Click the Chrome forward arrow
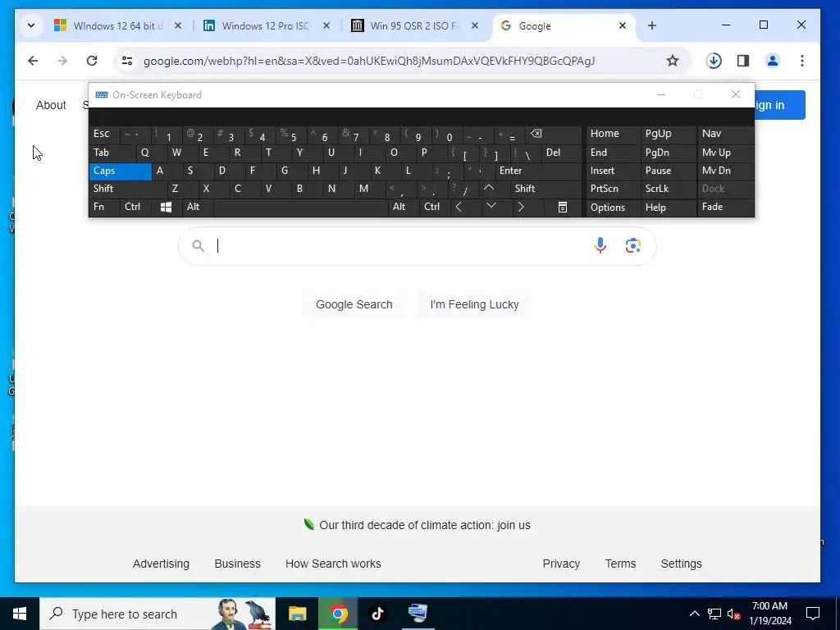Image resolution: width=840 pixels, height=630 pixels. coord(62,61)
